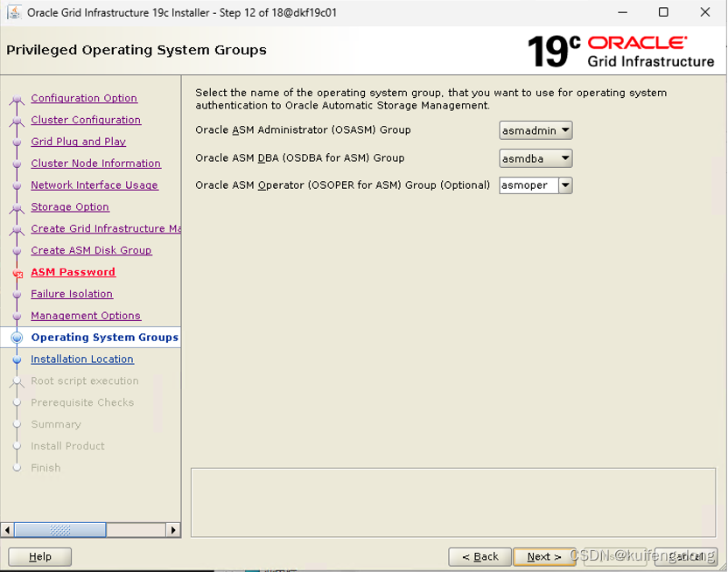
Task: Navigate to the ASM Password step
Action: pyautogui.click(x=73, y=272)
